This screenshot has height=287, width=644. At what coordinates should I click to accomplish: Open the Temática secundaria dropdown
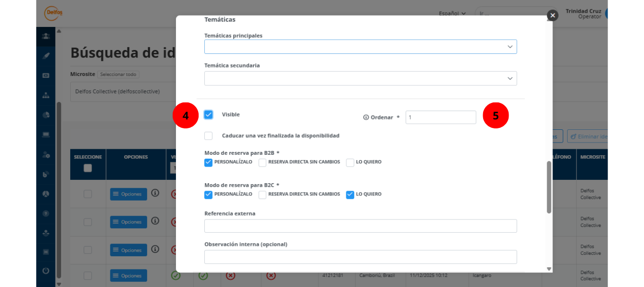pyautogui.click(x=360, y=78)
